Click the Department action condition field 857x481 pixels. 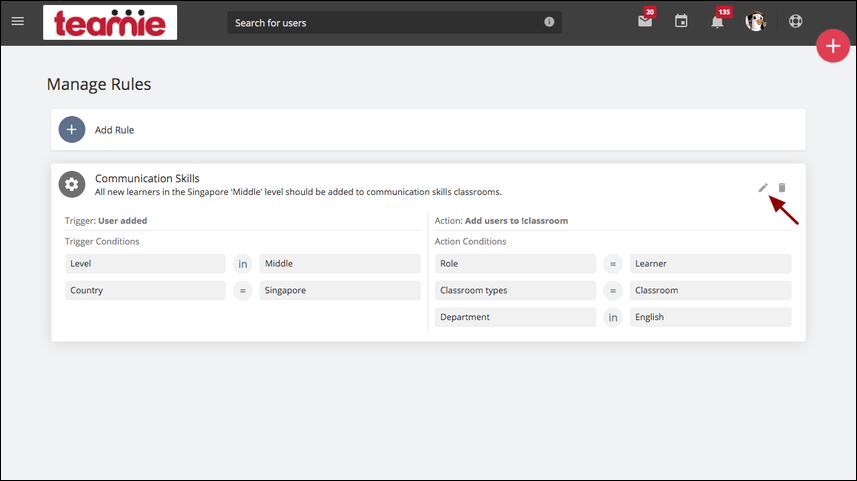pyautogui.click(x=515, y=317)
